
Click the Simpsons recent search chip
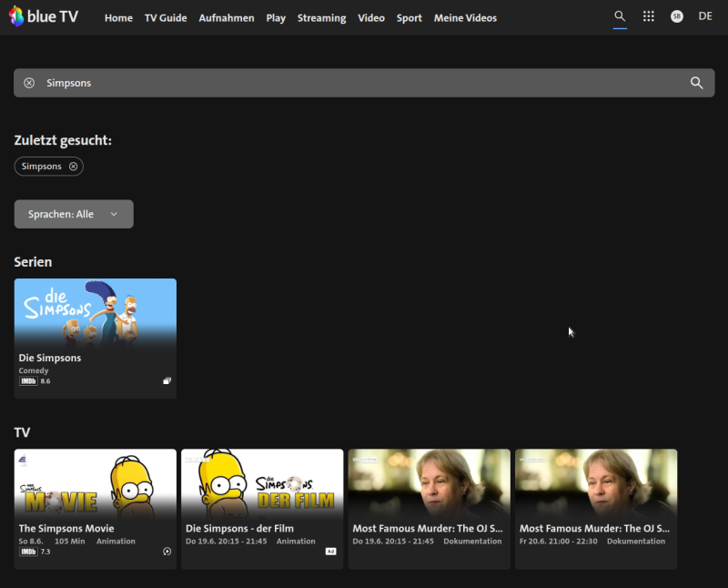pyautogui.click(x=42, y=167)
